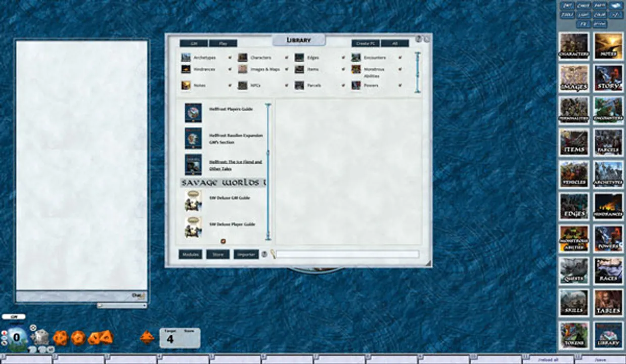626x364 pixels.
Task: Select the Play view button in Library
Action: [223, 43]
